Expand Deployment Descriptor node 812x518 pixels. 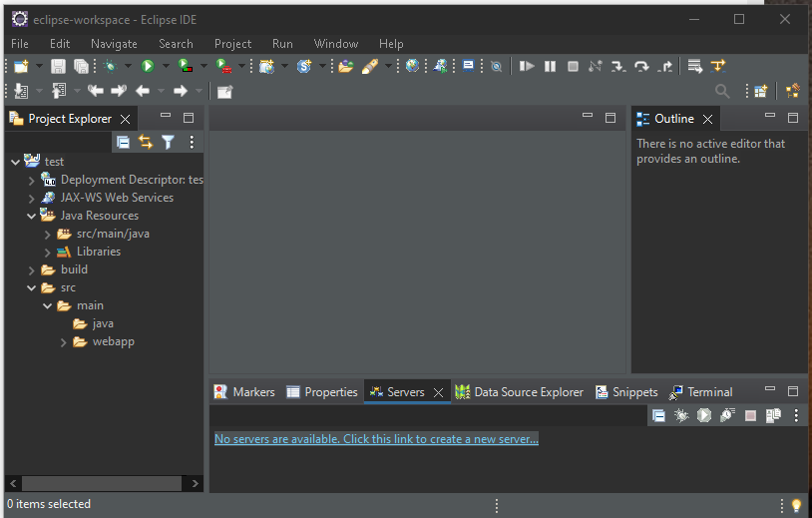[31, 181]
